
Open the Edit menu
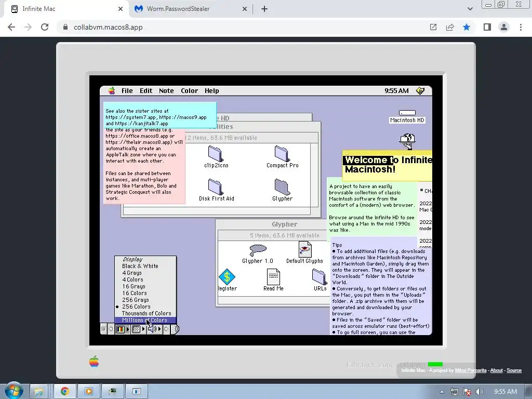tap(146, 90)
